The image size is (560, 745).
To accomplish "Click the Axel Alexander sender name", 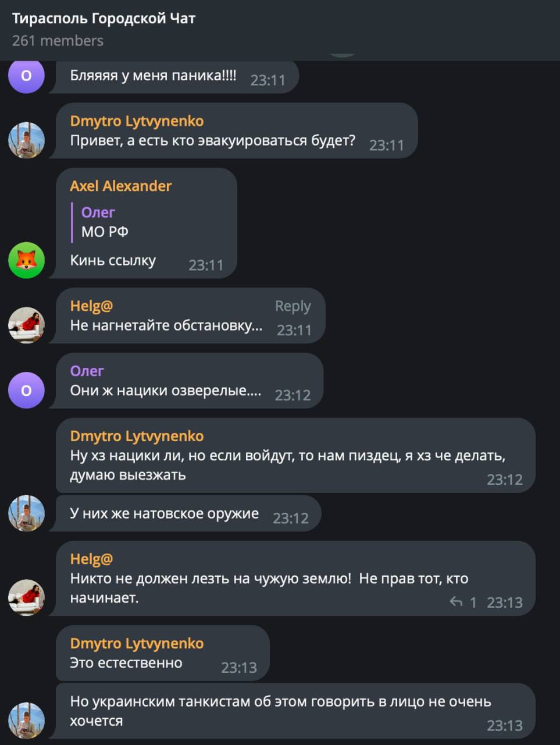I will pyautogui.click(x=121, y=186).
